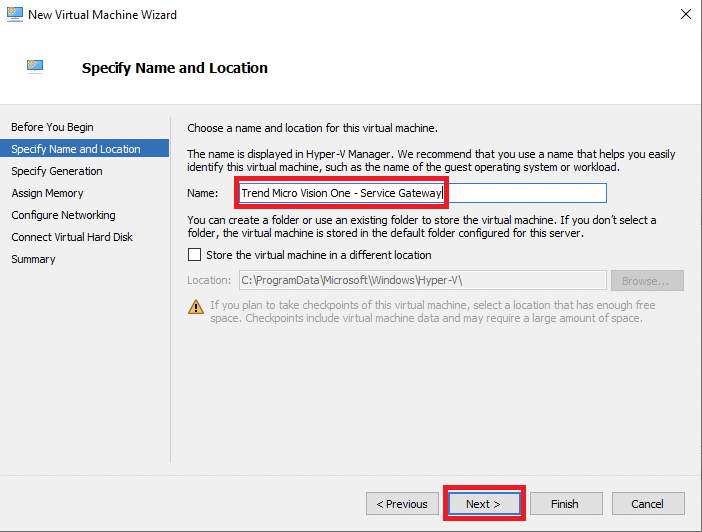Open the Connect Virtual Hard Disk step

72,237
